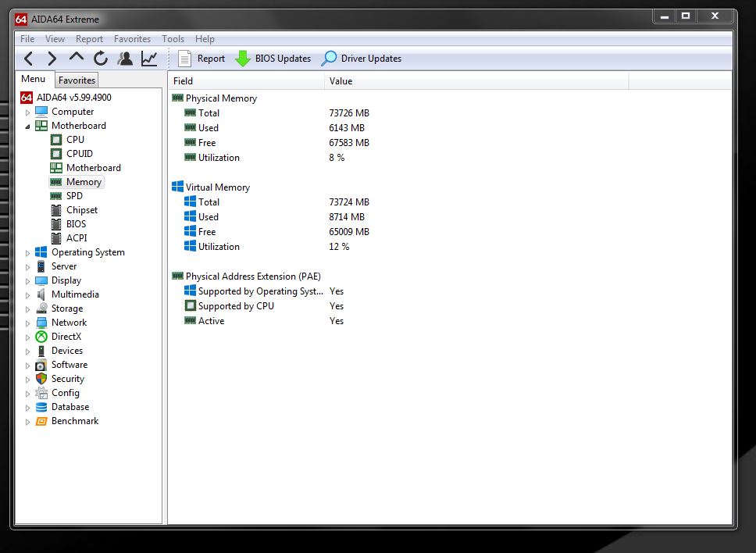Switch to the Favorites tab

(x=77, y=80)
